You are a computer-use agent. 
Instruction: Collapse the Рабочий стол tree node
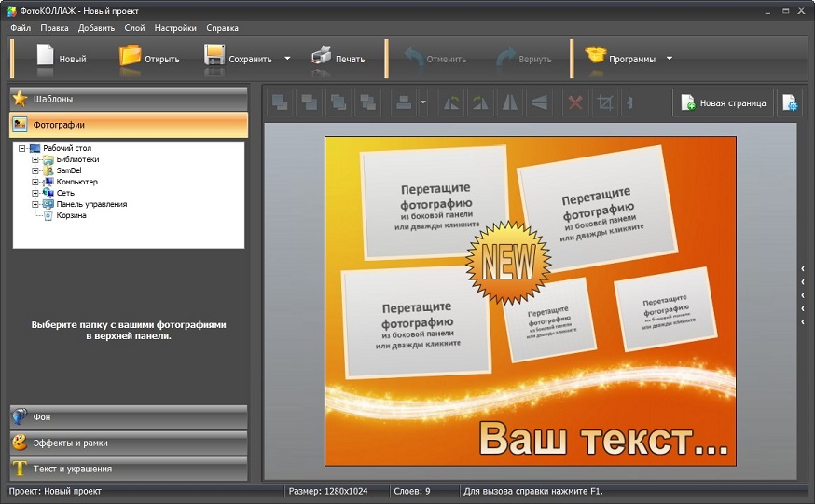tap(21, 148)
